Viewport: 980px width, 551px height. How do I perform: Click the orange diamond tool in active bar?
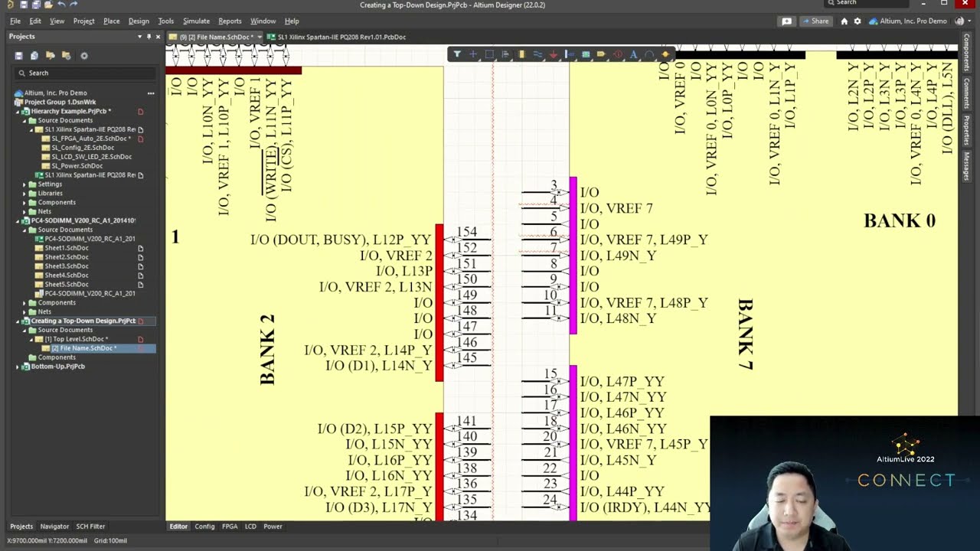(665, 54)
